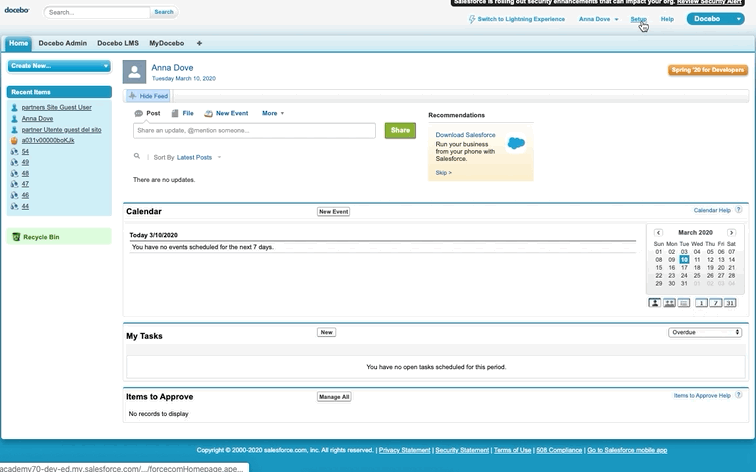
Task: Click New button in My Tasks
Action: click(326, 332)
